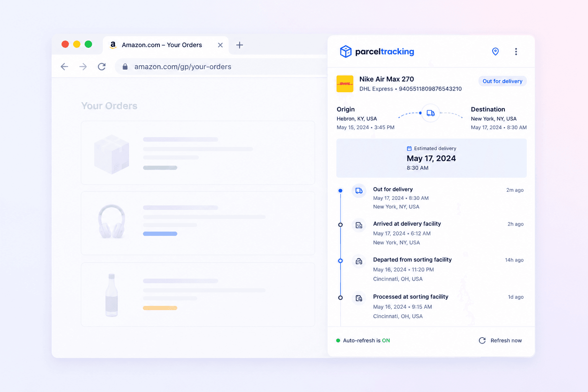The height and width of the screenshot is (392, 588).
Task: Click the truck icon between origin and destination
Action: click(x=431, y=113)
